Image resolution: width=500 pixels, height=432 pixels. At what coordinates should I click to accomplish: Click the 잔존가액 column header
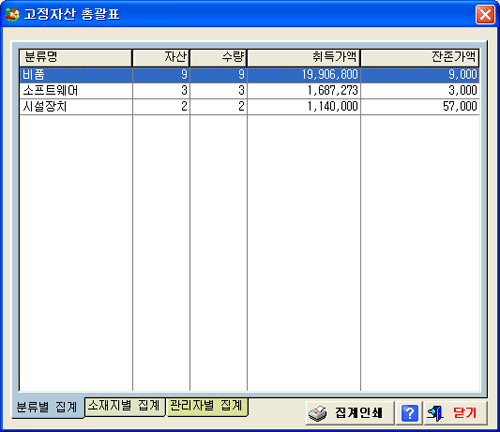(420, 58)
